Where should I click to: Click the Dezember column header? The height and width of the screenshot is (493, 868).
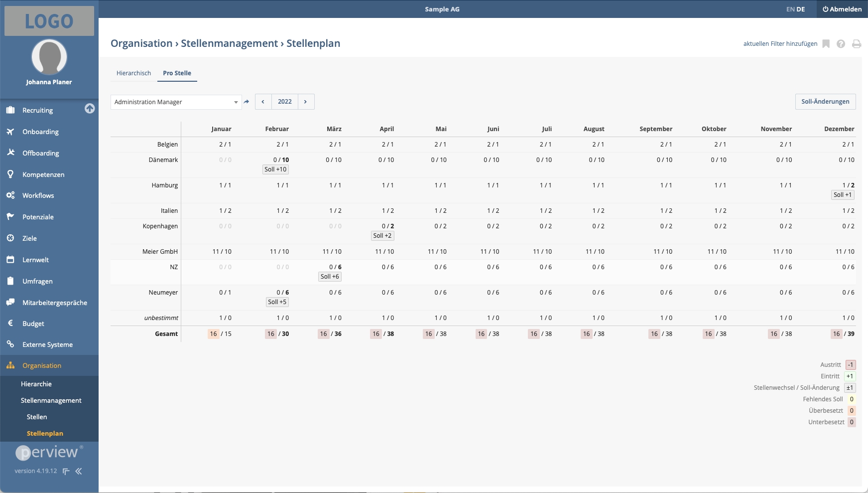pos(839,129)
